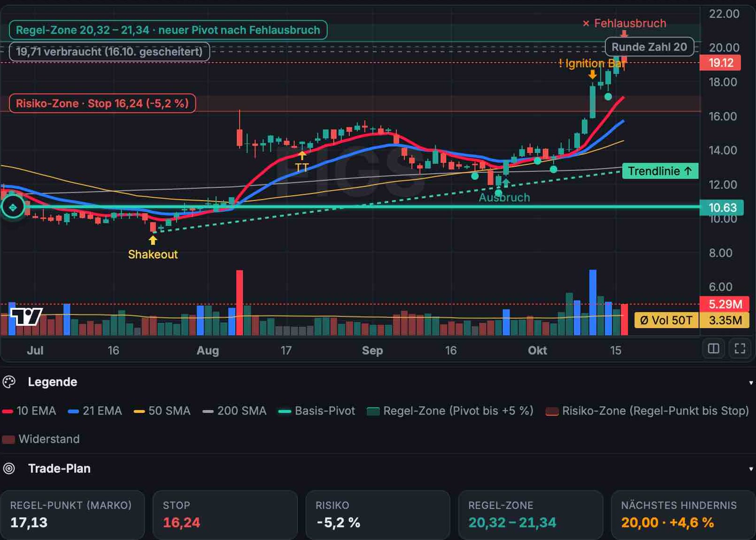Collapse the Trade-Plan section arrow
Viewport: 756px width, 540px height.
pyautogui.click(x=751, y=469)
